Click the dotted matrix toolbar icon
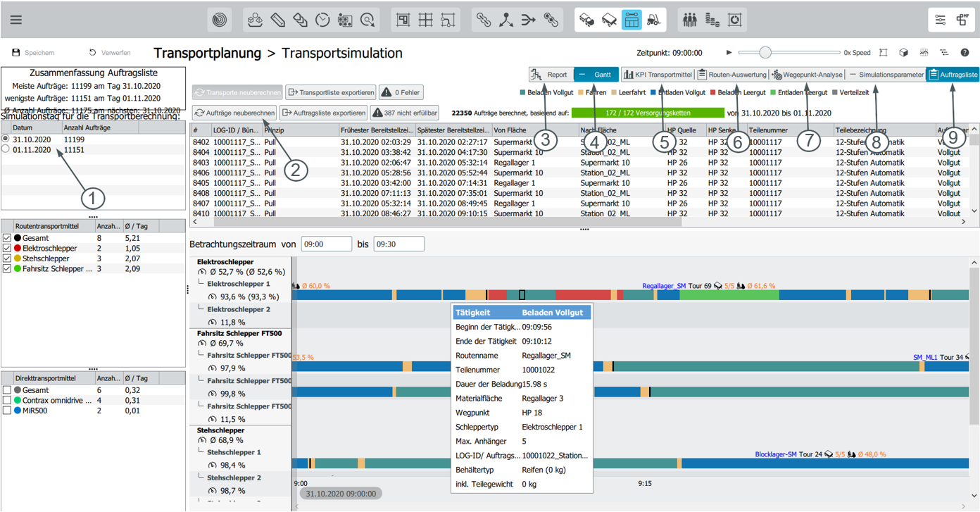Image resolution: width=980 pixels, height=512 pixels. click(x=345, y=20)
